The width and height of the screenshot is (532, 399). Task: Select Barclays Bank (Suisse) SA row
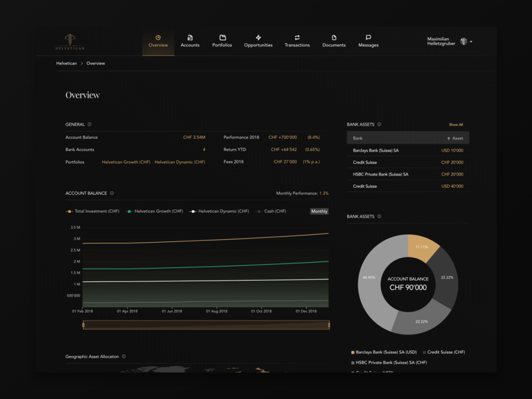tap(408, 151)
